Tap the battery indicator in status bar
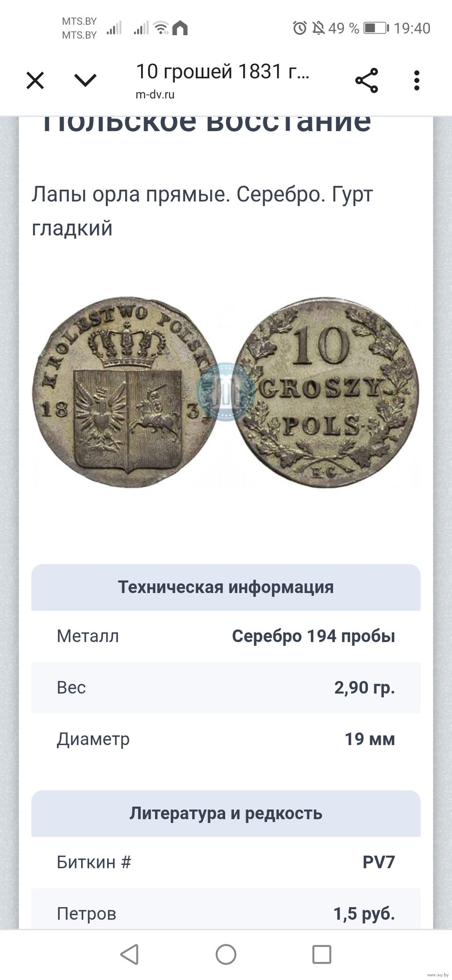 376,28
